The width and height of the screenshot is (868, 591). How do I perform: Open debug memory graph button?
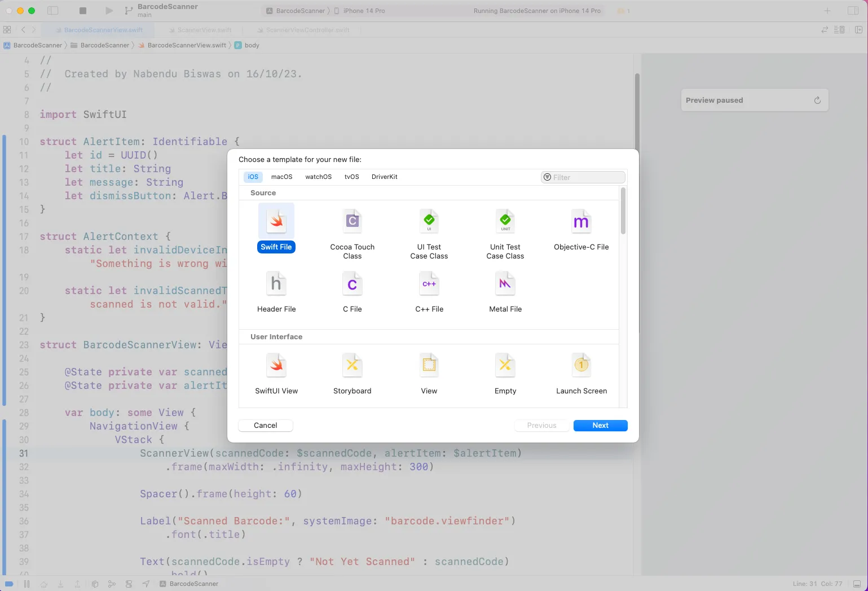(112, 584)
